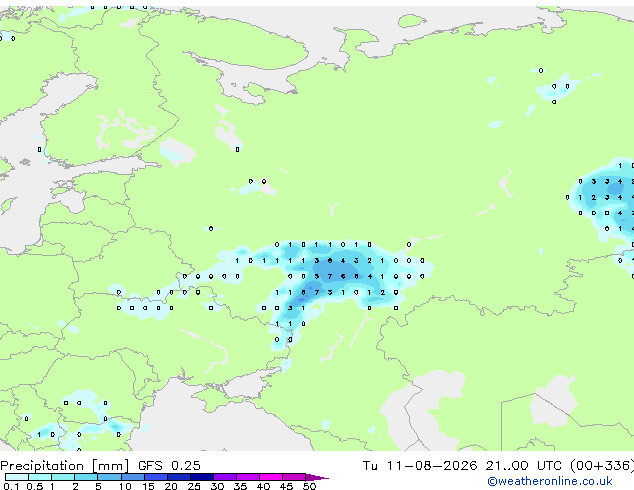Select the 30–35 mm purple legend swatch
The image size is (634, 490).
pyautogui.click(x=225, y=477)
